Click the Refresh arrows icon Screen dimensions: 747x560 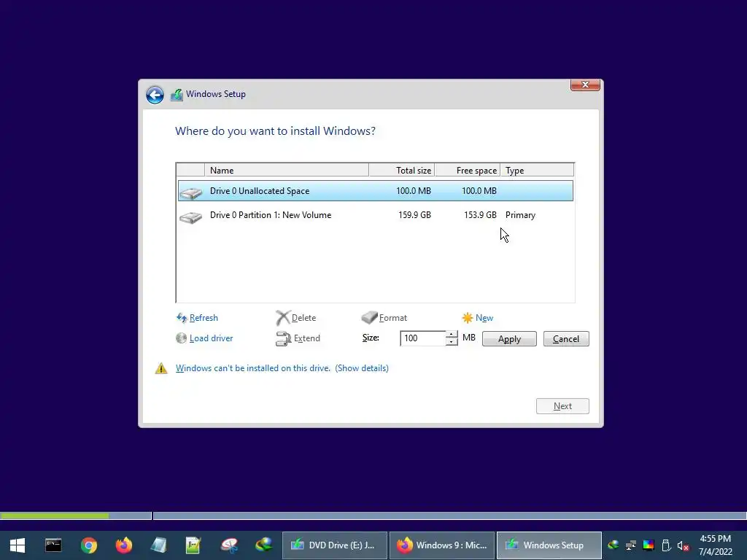[182, 318]
